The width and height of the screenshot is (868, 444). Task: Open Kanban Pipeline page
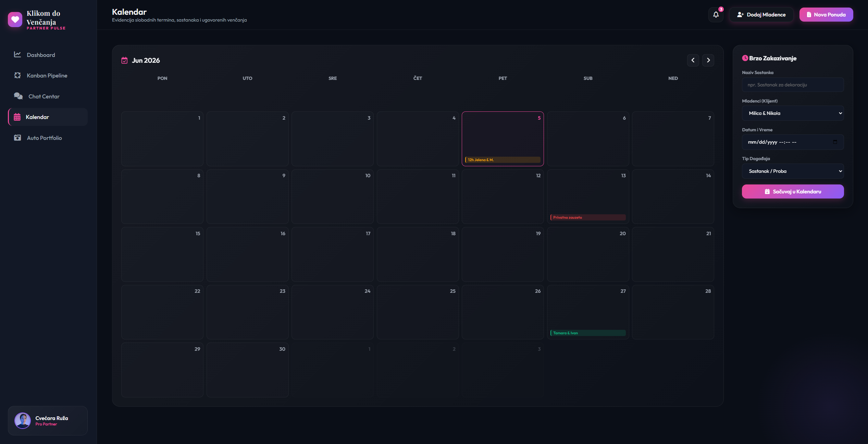click(48, 75)
